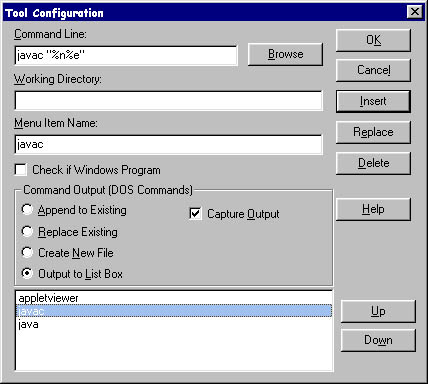
Task: Click the Replace button
Action: (x=373, y=132)
